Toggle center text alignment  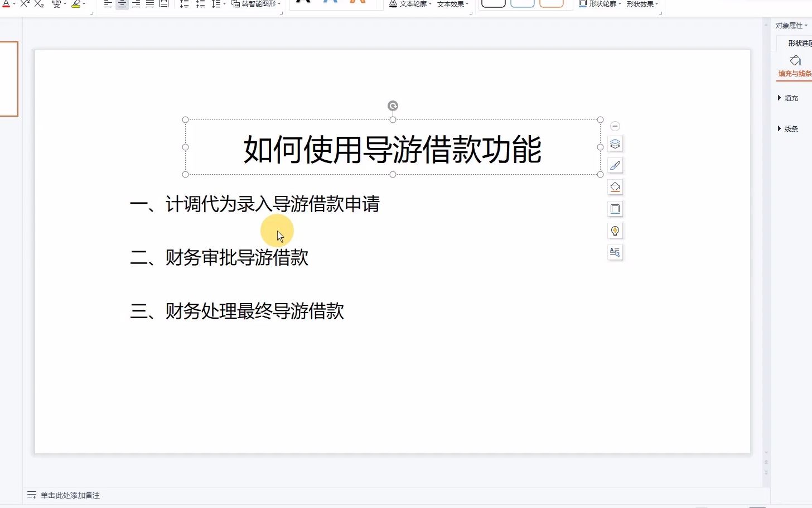122,4
